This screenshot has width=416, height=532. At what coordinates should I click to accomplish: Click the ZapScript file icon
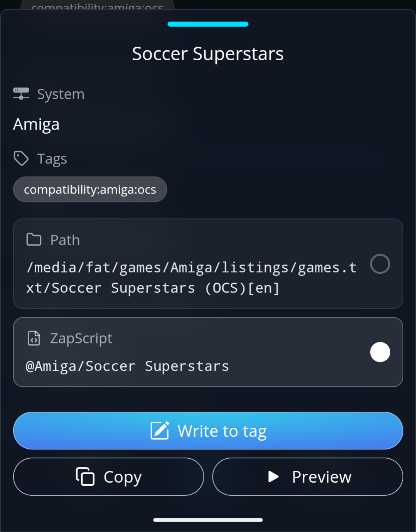click(x=34, y=338)
